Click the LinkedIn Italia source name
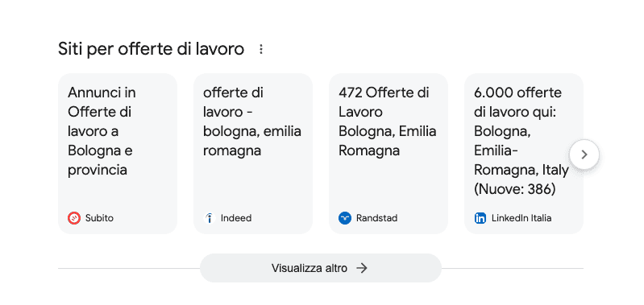Viewport: 644px width, 305px height. [521, 218]
